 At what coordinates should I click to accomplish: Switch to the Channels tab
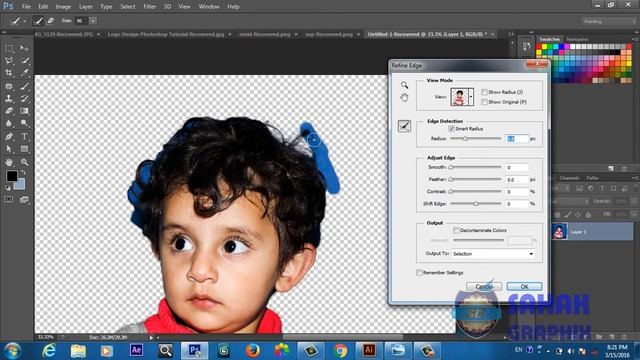point(569,178)
